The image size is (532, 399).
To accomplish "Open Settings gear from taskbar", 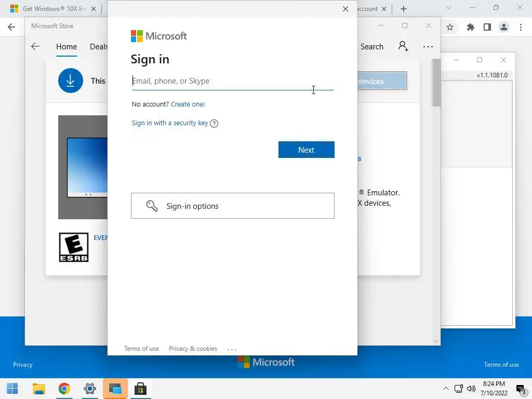I will click(89, 389).
